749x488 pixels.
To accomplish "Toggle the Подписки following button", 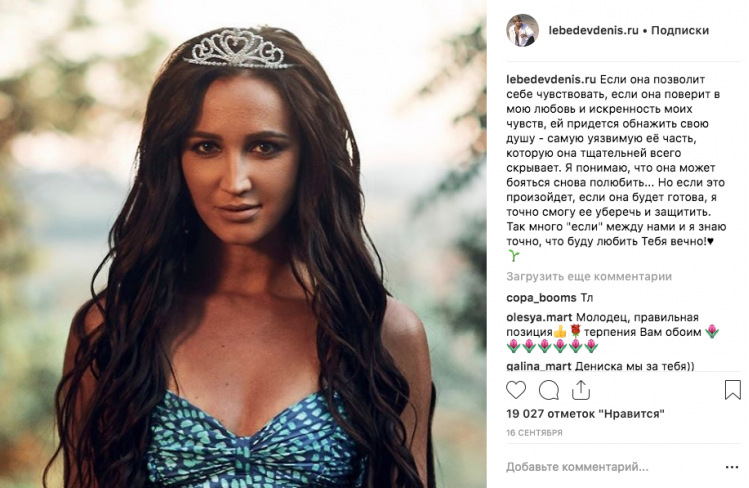I will (x=680, y=30).
